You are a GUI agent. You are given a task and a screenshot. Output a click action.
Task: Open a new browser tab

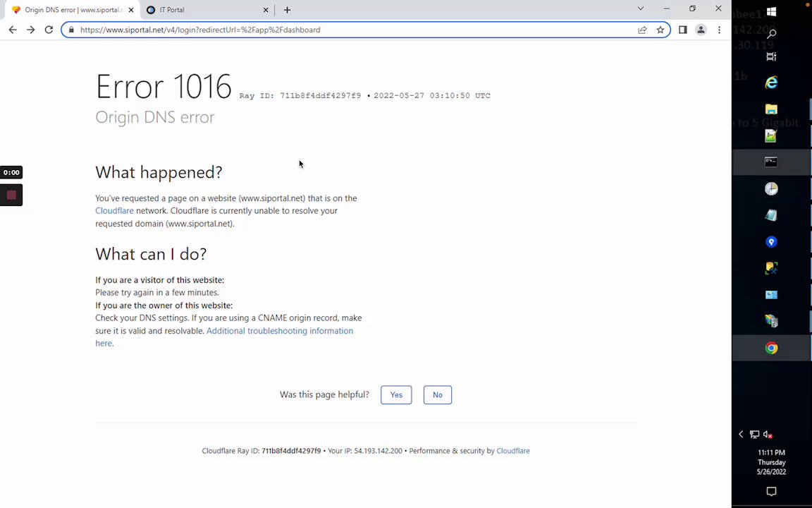point(287,10)
